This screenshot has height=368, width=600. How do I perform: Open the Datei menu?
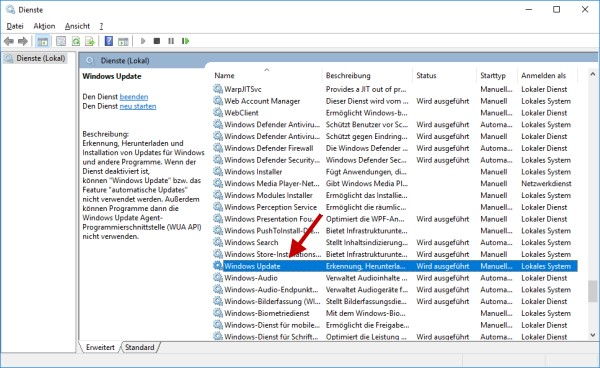click(x=15, y=26)
